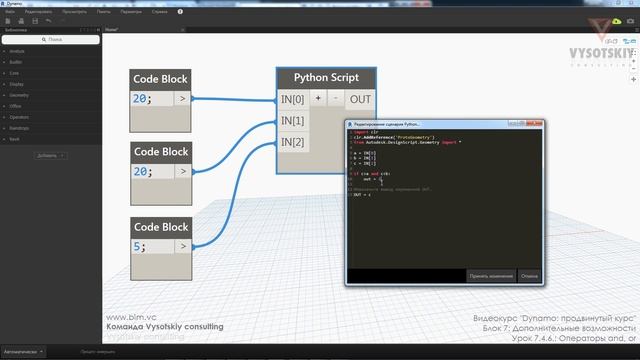640x360 pixels.
Task: Open the Справка menu
Action: click(x=160, y=12)
